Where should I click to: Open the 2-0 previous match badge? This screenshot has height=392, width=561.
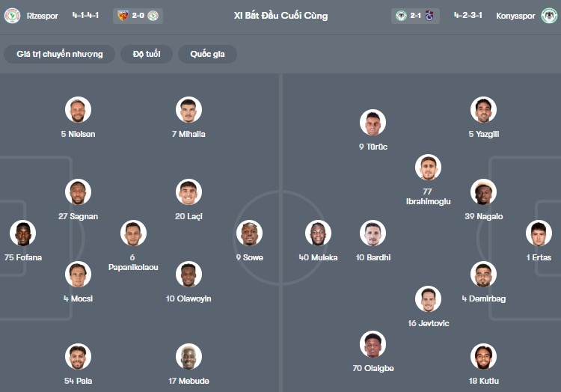click(x=138, y=16)
